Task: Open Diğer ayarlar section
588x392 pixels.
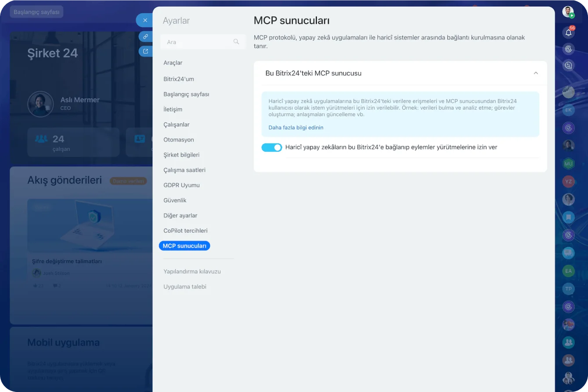Action: click(180, 215)
